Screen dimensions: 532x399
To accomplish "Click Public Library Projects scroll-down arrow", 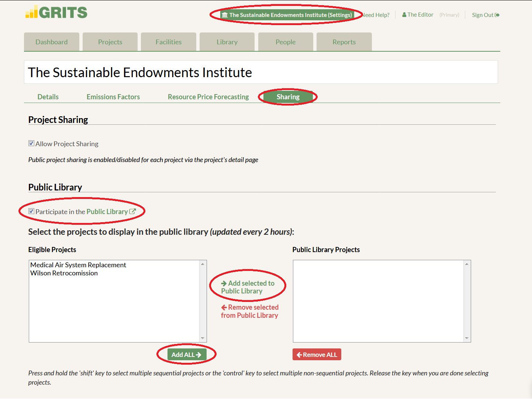I will 467,338.
